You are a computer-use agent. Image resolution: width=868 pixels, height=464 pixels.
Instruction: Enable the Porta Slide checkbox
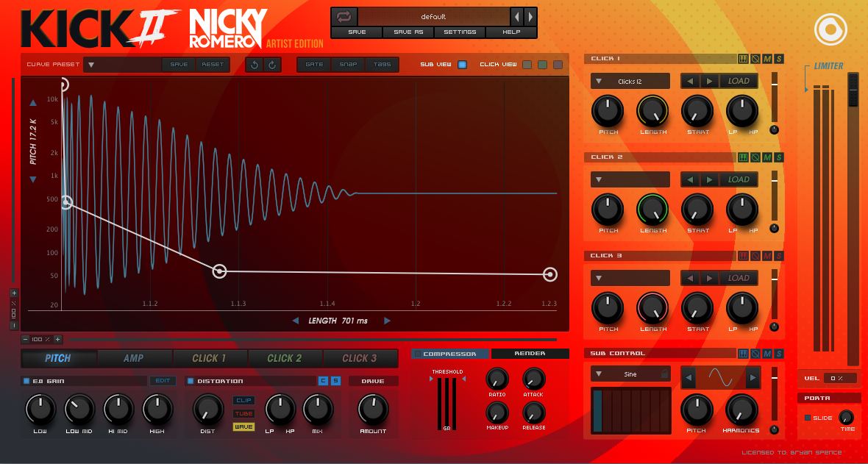tap(807, 418)
